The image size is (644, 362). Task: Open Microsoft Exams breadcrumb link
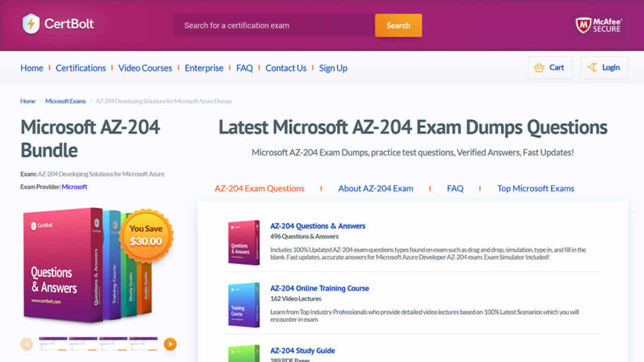65,101
